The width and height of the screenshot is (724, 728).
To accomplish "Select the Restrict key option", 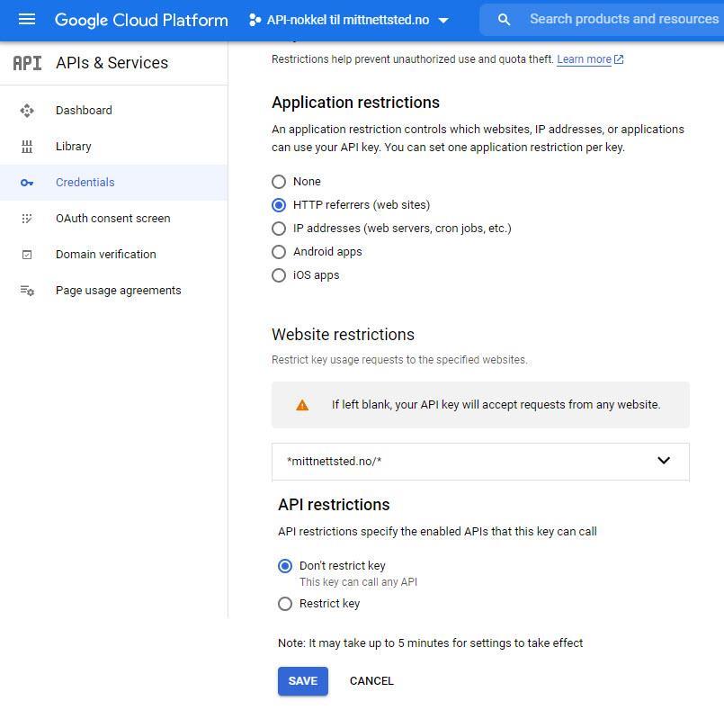I will [x=285, y=604].
